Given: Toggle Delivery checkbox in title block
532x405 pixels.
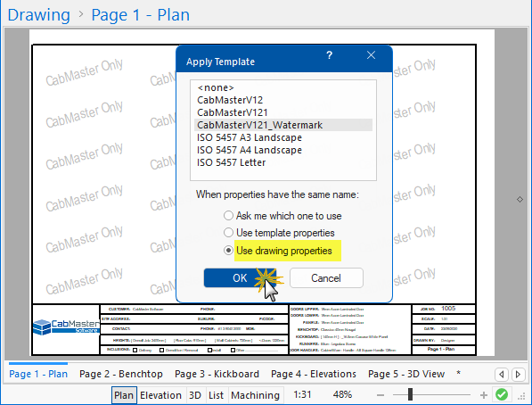Looking at the screenshot, I should (135, 350).
